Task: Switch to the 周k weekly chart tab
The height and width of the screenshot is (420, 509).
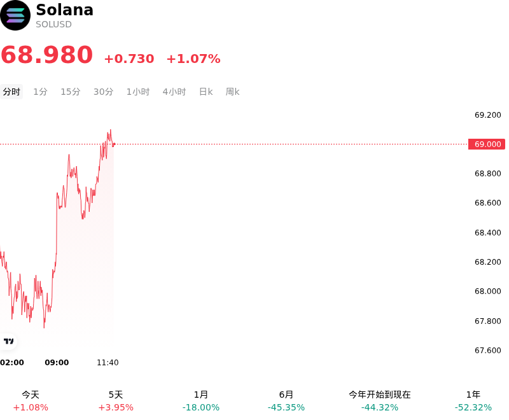Action: point(232,92)
